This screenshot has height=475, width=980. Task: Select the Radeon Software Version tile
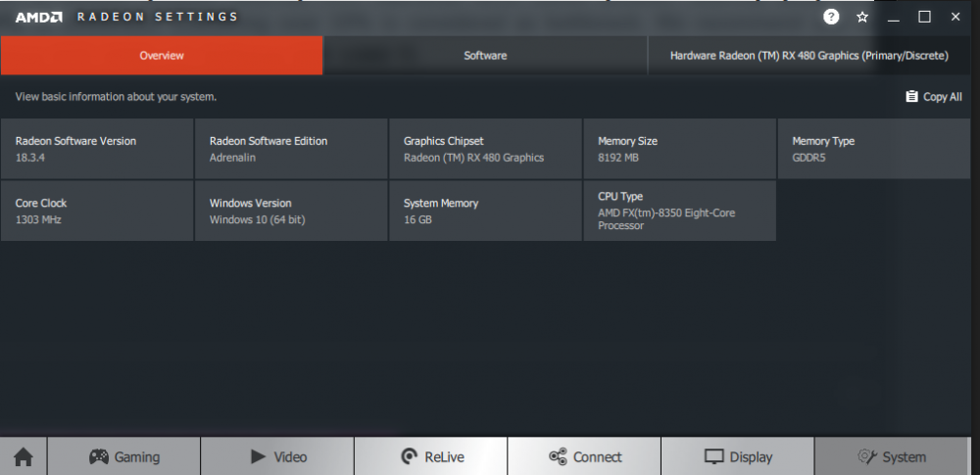click(97, 149)
